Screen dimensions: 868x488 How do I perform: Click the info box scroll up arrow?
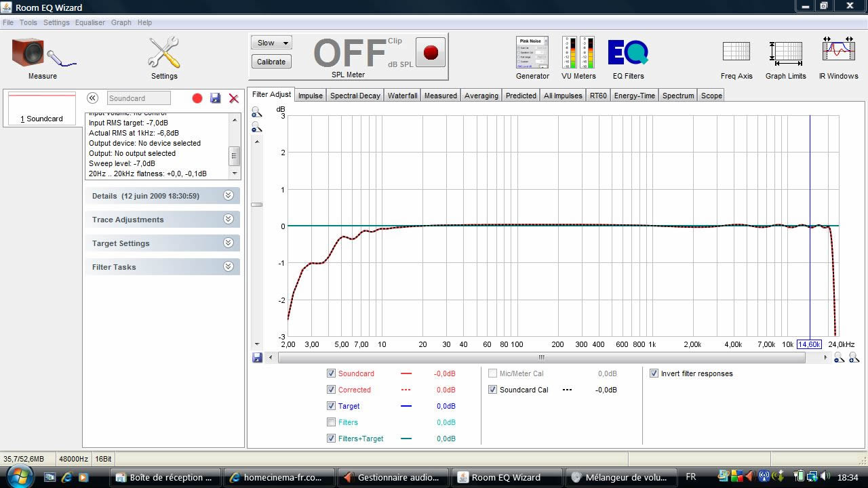235,119
